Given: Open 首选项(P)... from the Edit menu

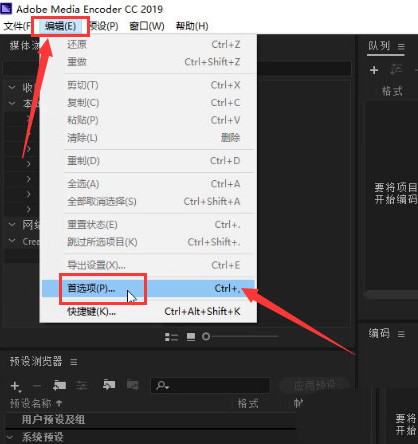Looking at the screenshot, I should coord(148,288).
